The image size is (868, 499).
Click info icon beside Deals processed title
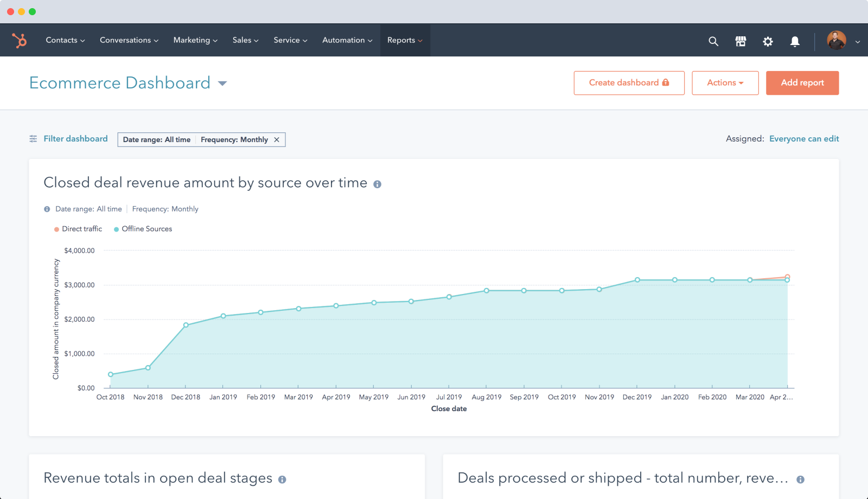pos(800,479)
